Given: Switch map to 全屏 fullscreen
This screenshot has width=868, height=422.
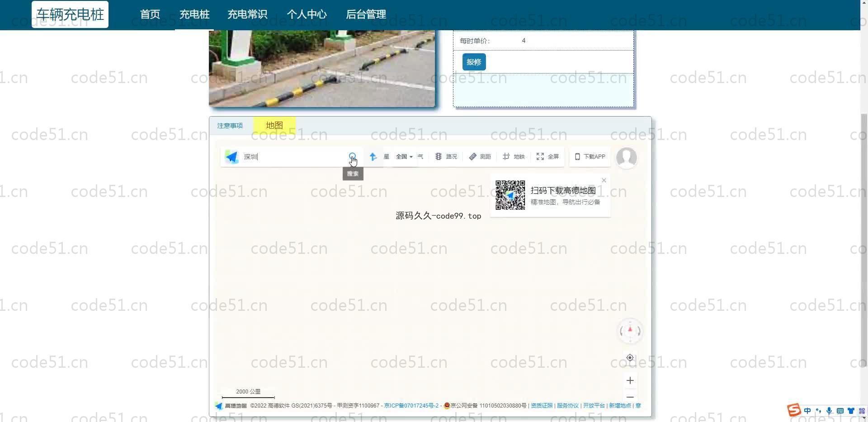Looking at the screenshot, I should tap(547, 156).
